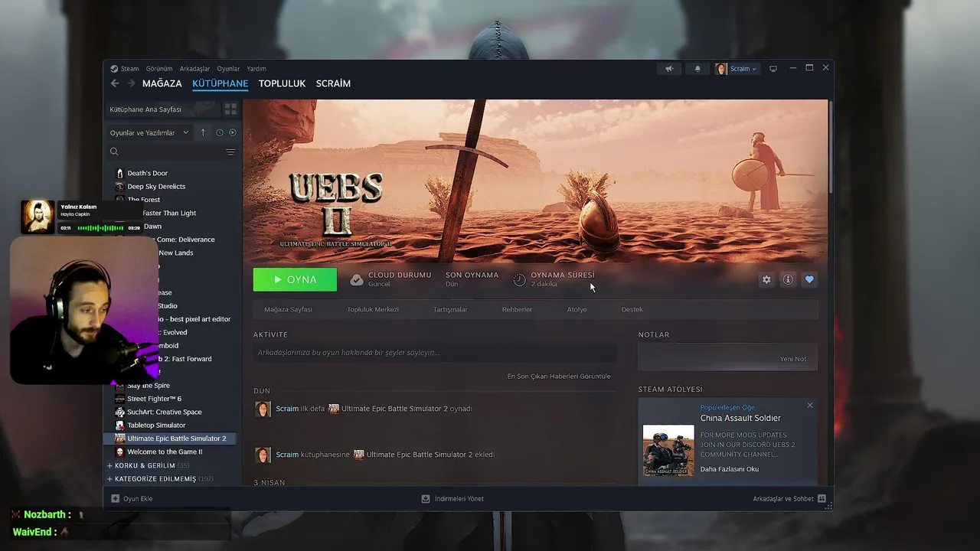Open the Mağaza Sayfası link

288,309
